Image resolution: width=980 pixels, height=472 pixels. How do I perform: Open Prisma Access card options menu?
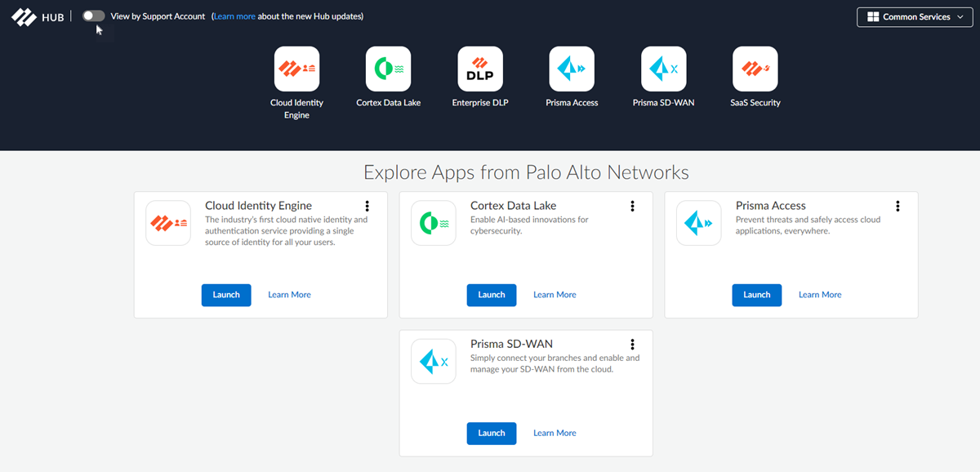pos(898,207)
